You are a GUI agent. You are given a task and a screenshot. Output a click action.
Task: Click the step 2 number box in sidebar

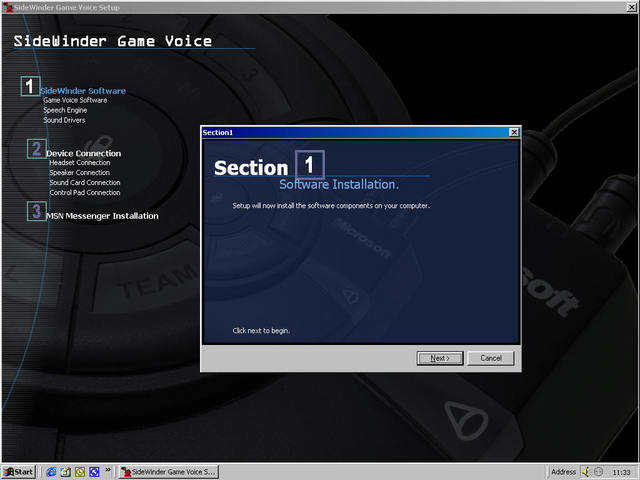click(37, 149)
